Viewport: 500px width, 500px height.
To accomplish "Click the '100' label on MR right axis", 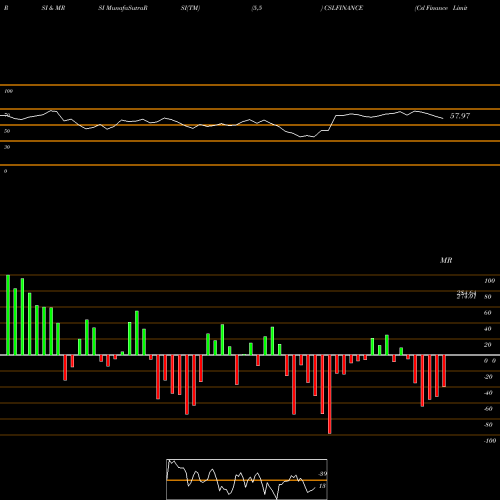I will 489,281.
